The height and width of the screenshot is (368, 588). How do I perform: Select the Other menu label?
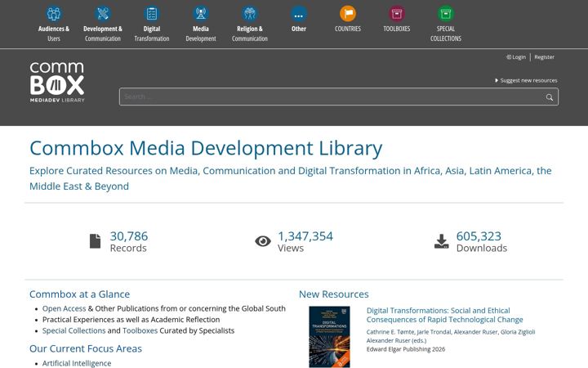[x=299, y=29]
